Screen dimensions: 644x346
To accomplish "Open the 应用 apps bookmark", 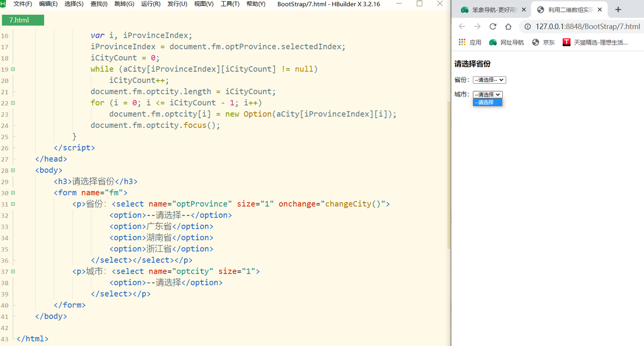I will tap(470, 42).
